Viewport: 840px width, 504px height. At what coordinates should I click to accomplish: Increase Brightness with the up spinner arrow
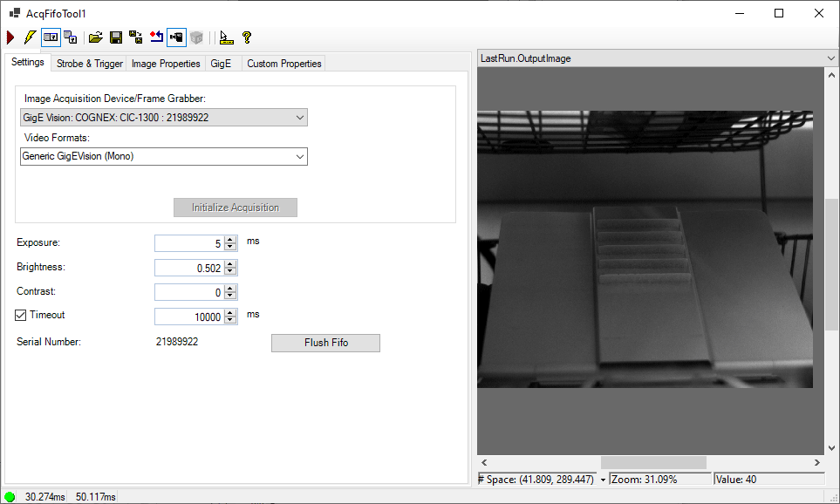[x=230, y=264]
